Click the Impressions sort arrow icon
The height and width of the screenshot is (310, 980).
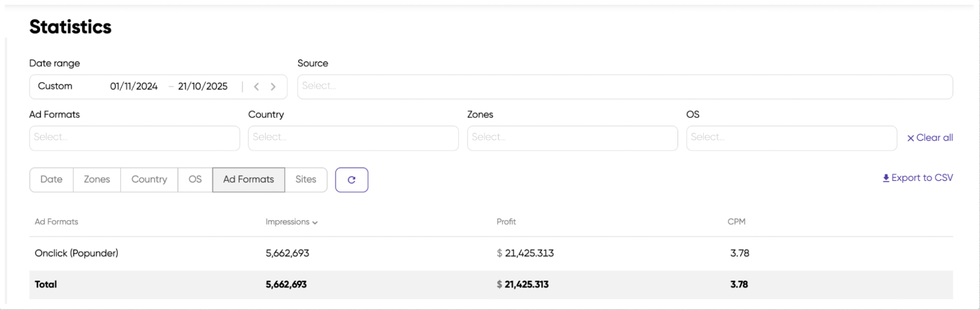pyautogui.click(x=315, y=223)
